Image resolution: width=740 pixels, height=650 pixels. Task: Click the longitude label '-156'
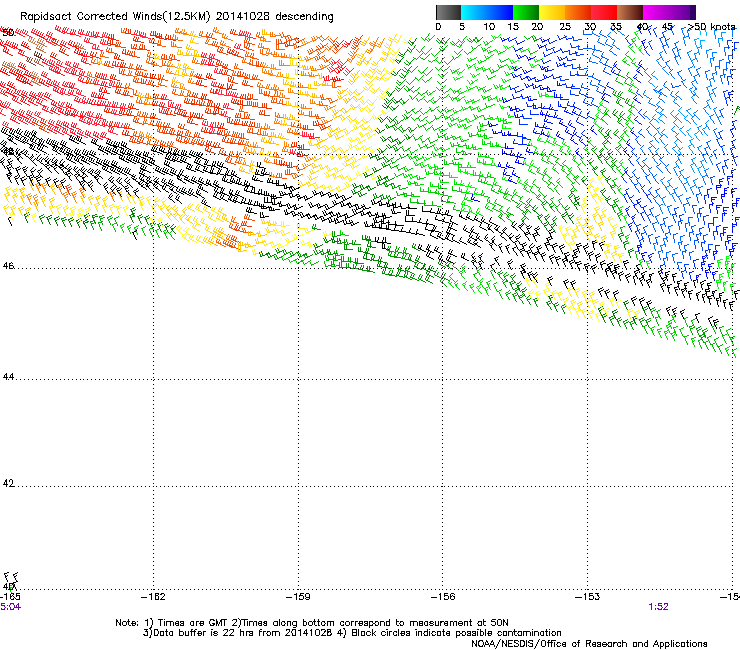point(443,597)
